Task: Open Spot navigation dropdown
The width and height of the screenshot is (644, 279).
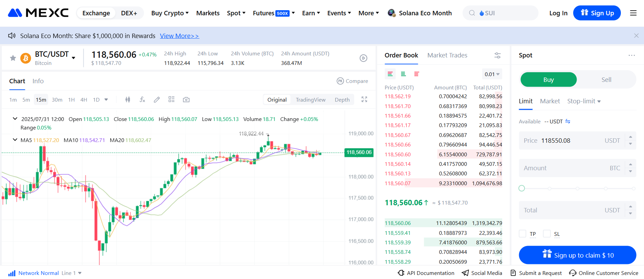Action: (x=236, y=13)
